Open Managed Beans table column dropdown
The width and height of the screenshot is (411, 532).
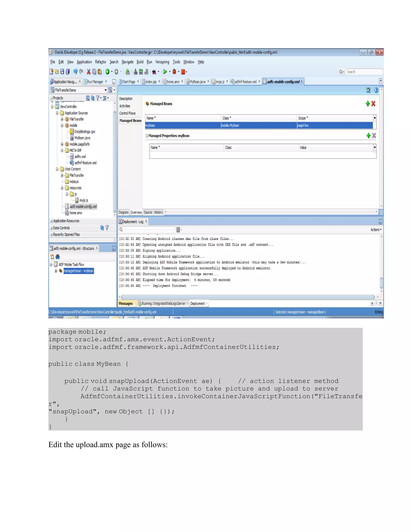point(375,118)
